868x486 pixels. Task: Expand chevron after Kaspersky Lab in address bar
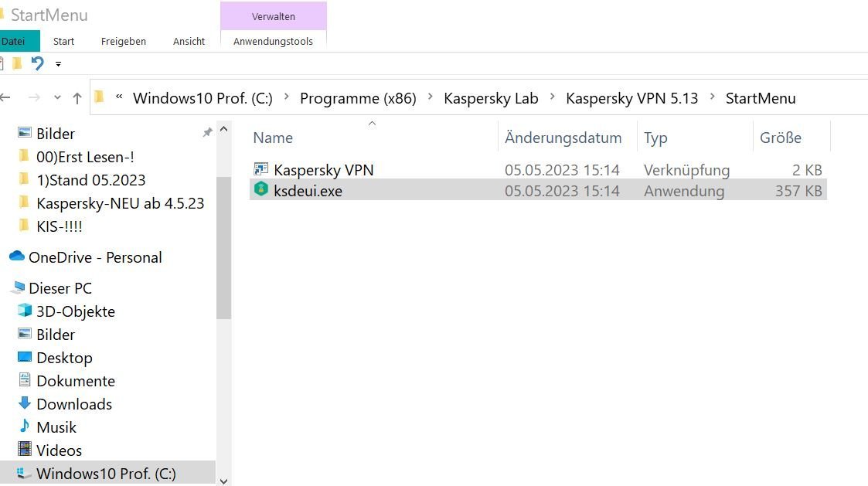tap(553, 98)
